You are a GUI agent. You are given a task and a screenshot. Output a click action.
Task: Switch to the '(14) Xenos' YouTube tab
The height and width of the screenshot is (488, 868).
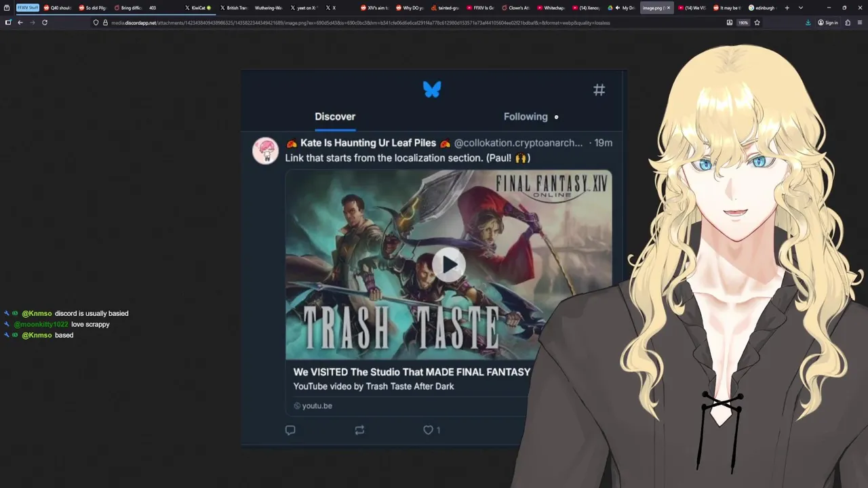pyautogui.click(x=587, y=7)
